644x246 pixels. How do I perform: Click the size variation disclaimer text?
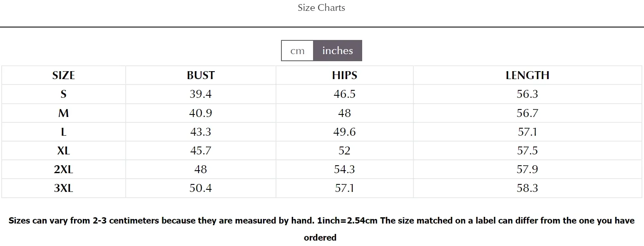321,229
